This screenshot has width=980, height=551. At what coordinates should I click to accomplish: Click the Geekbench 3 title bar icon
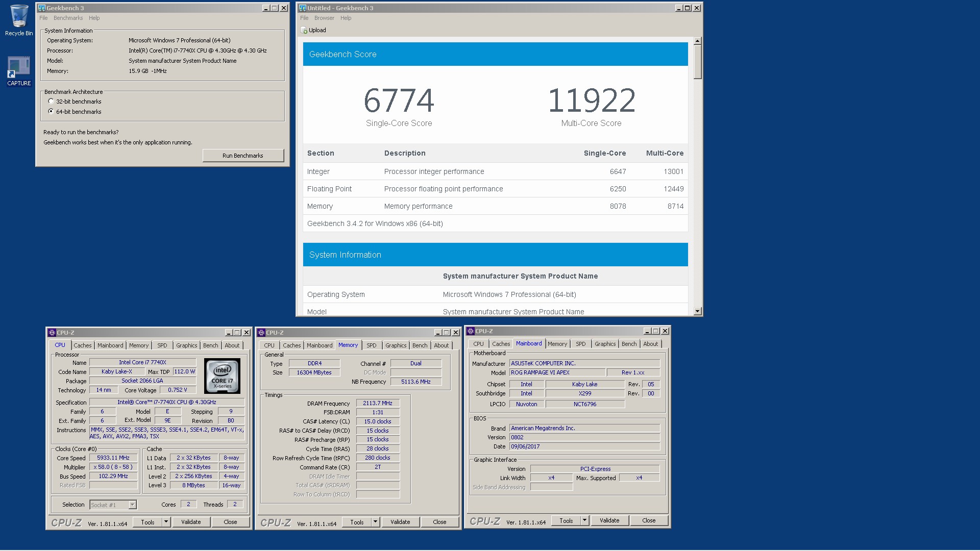(x=42, y=8)
